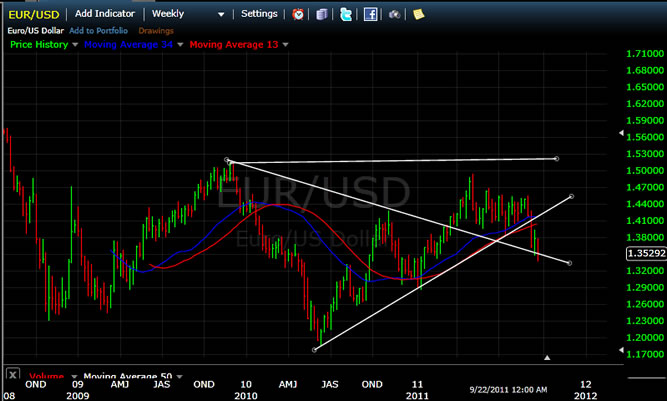667x401 pixels.
Task: Share chart via Twitter icon
Action: (346, 14)
